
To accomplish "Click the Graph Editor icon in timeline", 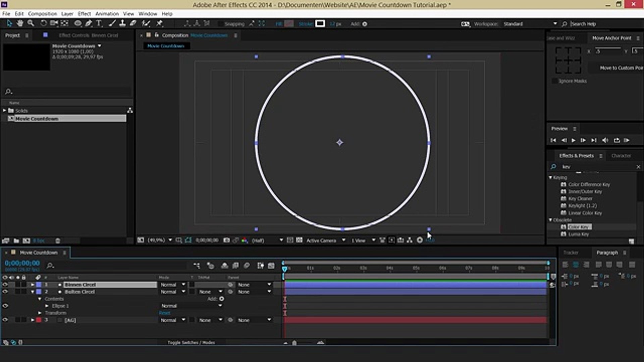I will tap(271, 265).
